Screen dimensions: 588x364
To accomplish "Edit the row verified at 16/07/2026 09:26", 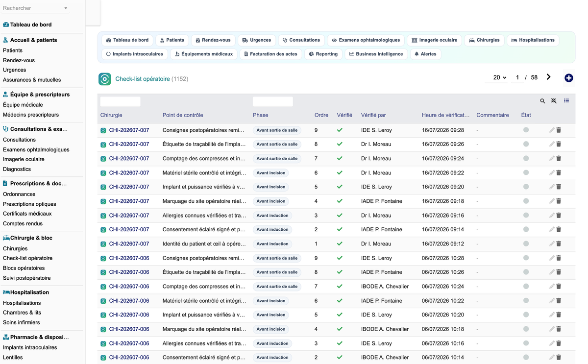I will tap(552, 145).
